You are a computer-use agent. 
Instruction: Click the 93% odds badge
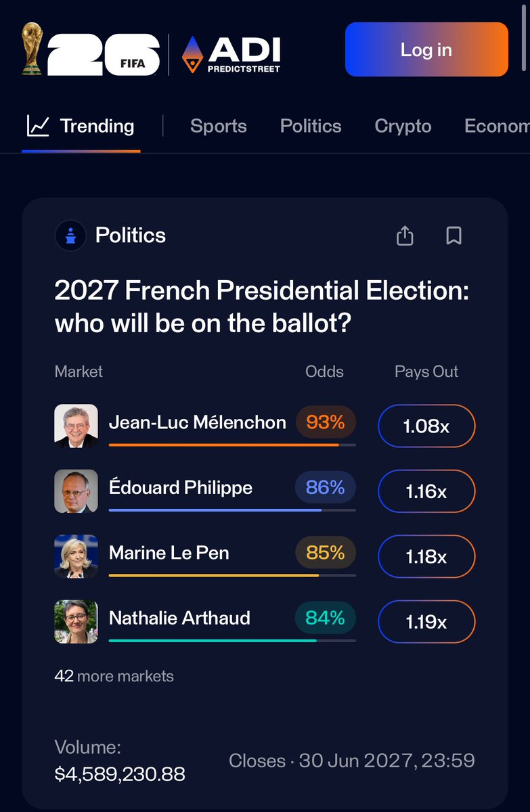(326, 422)
